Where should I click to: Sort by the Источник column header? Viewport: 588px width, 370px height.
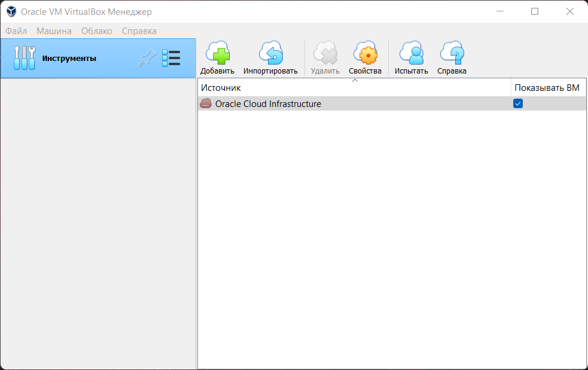click(353, 87)
